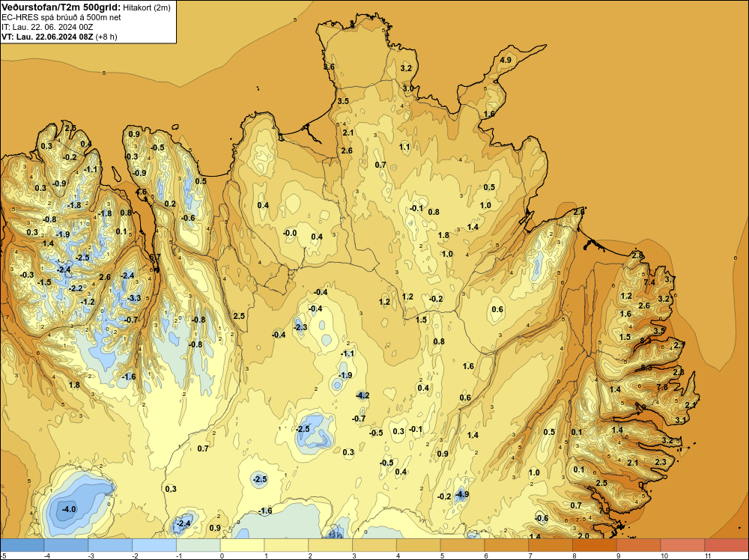Image resolution: width=749 pixels, height=560 pixels.
Task: Select the legend color band between 10 and 11
Action: click(682, 545)
